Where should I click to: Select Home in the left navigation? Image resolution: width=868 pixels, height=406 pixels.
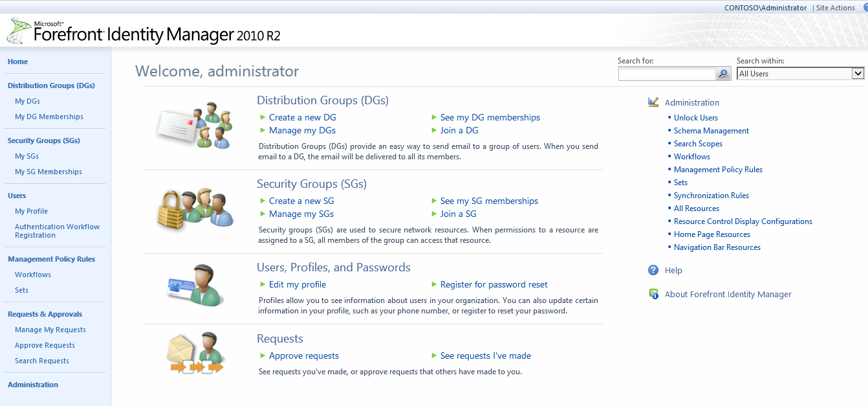(17, 62)
